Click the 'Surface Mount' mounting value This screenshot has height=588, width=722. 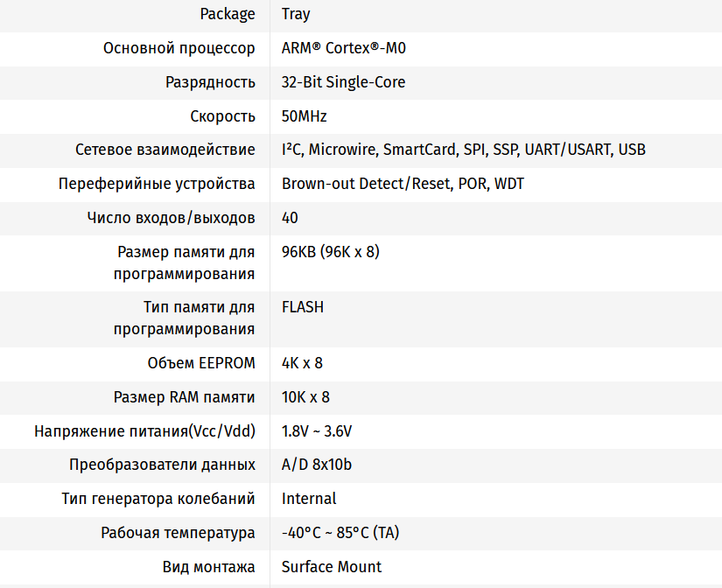331,567
